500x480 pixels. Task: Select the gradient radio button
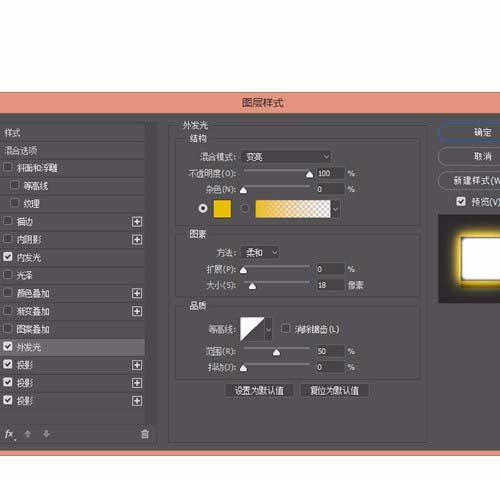click(245, 208)
